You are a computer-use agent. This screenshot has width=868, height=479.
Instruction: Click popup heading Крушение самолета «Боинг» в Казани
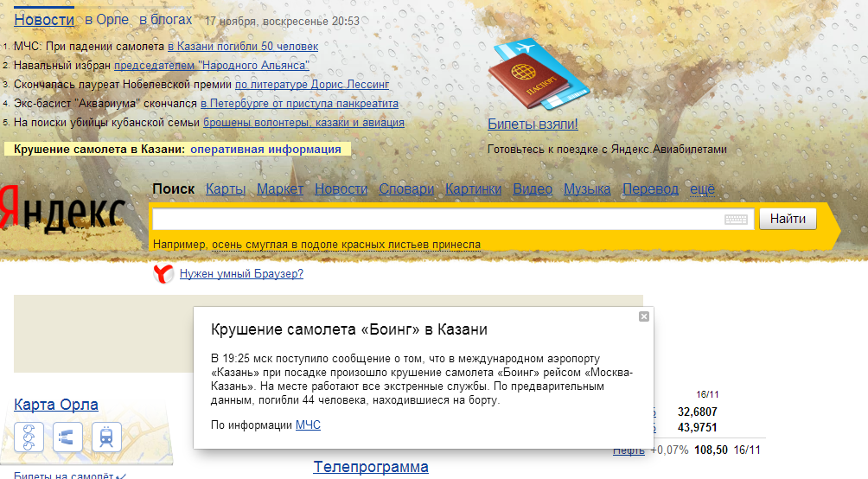349,329
